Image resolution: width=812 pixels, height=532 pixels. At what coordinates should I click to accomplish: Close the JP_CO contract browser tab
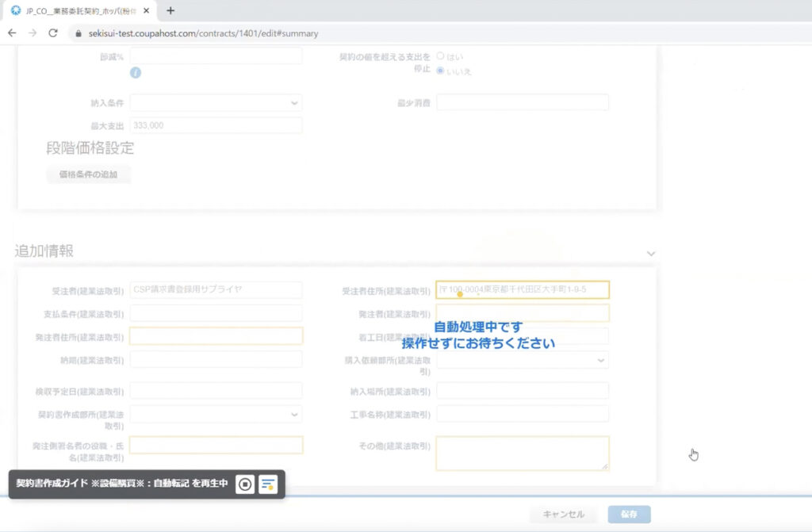coord(147,11)
